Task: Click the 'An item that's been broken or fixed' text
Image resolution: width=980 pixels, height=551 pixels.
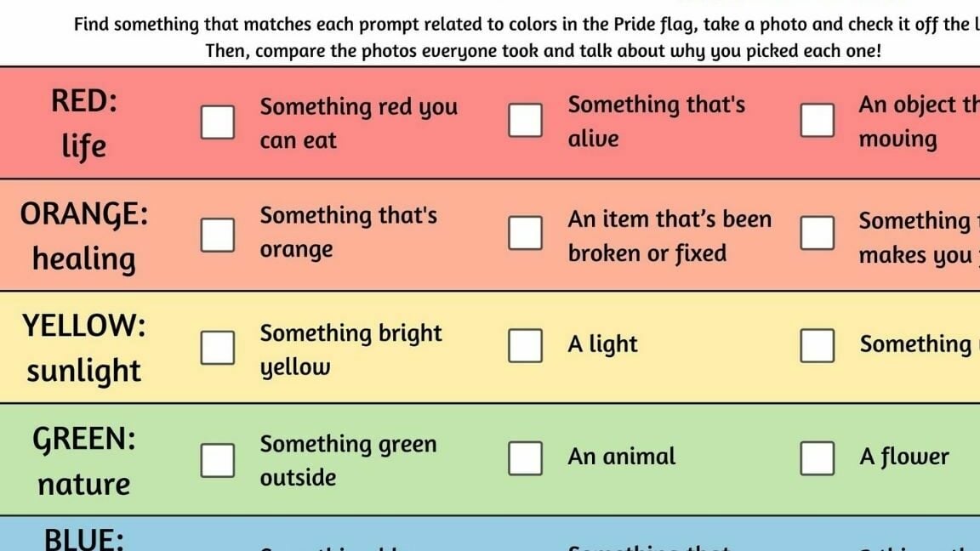Action: click(669, 236)
